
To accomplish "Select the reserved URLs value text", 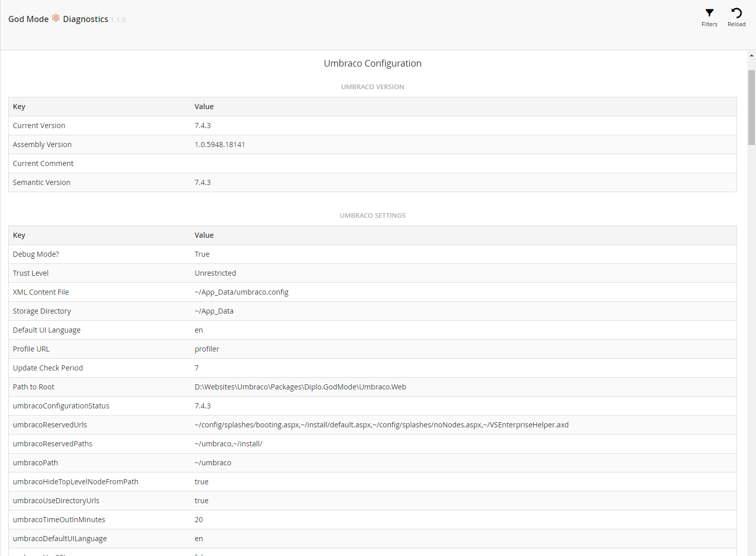I will tap(382, 425).
